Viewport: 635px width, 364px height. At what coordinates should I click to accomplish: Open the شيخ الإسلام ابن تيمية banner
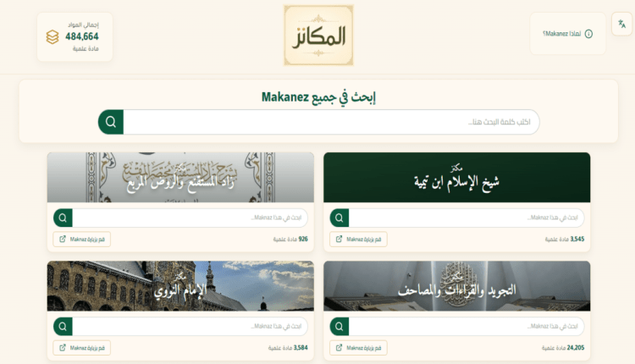(x=457, y=177)
